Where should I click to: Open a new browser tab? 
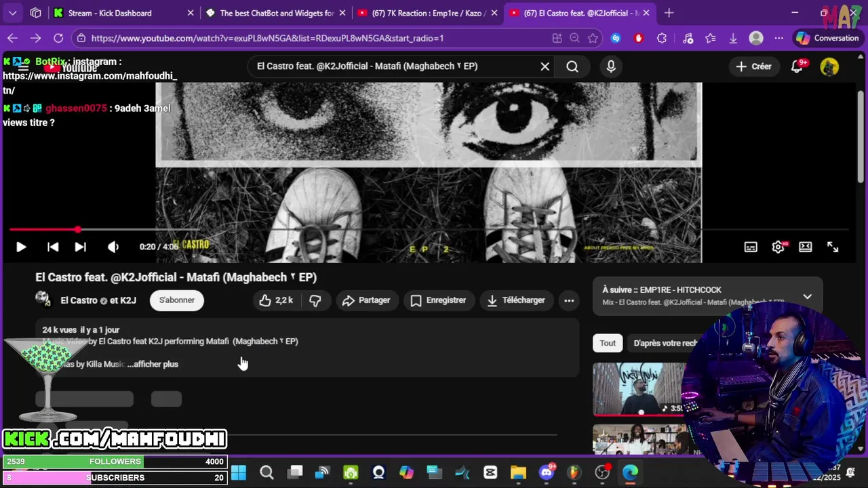(669, 13)
